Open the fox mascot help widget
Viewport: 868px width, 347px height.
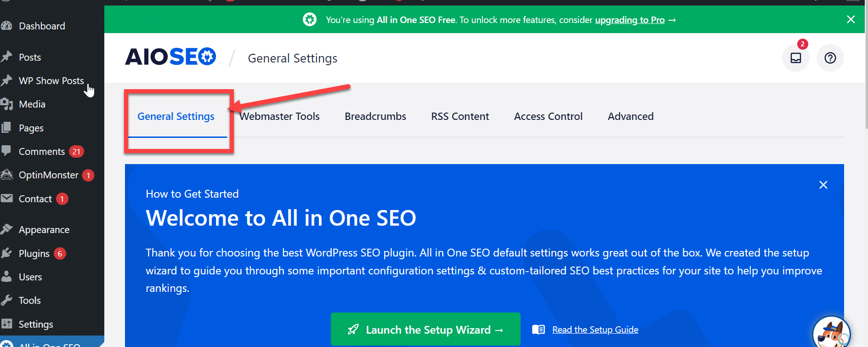click(x=832, y=333)
